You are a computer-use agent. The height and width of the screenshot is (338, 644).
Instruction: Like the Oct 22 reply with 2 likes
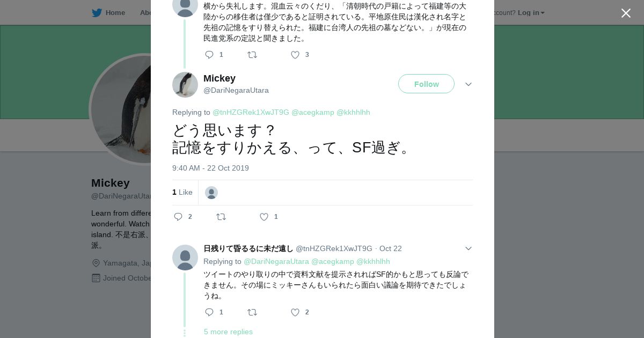295,312
